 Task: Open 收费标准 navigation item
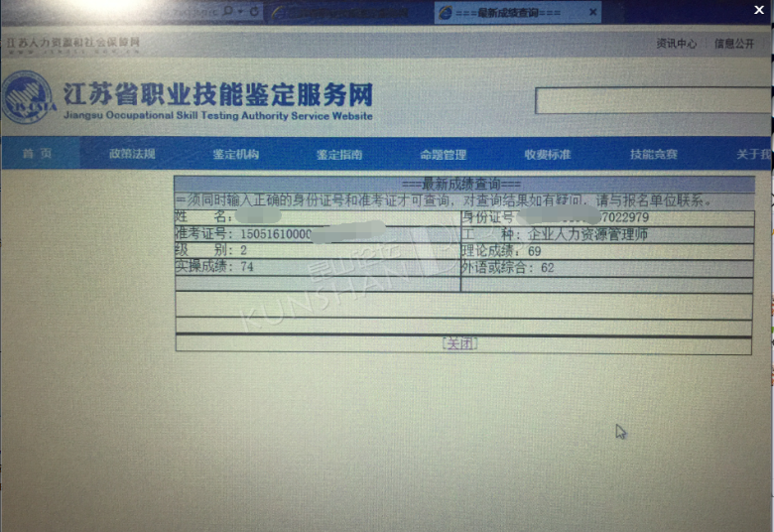pyautogui.click(x=548, y=155)
